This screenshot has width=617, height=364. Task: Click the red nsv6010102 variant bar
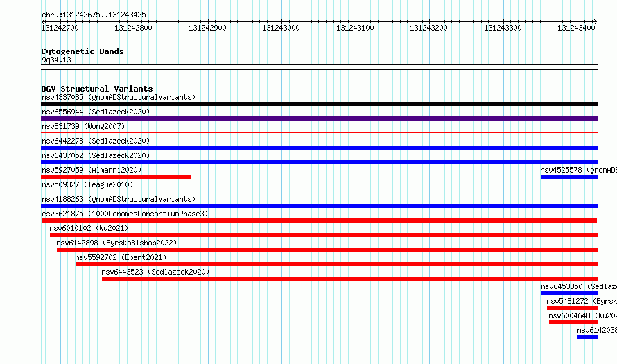click(x=324, y=235)
